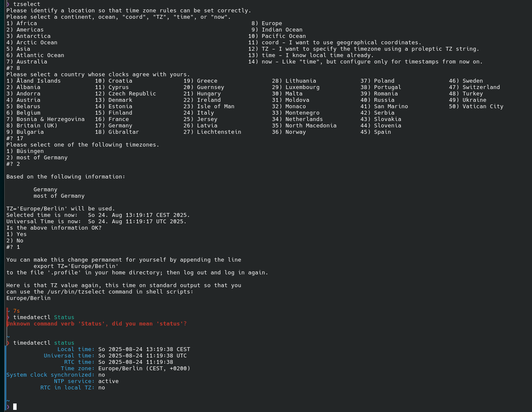Click the mistyped 'timedatectl Status' command
532x412 pixels.
43,317
